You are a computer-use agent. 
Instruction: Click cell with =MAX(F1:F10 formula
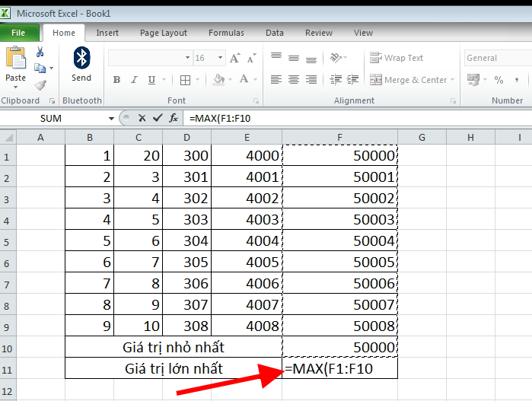(339, 368)
